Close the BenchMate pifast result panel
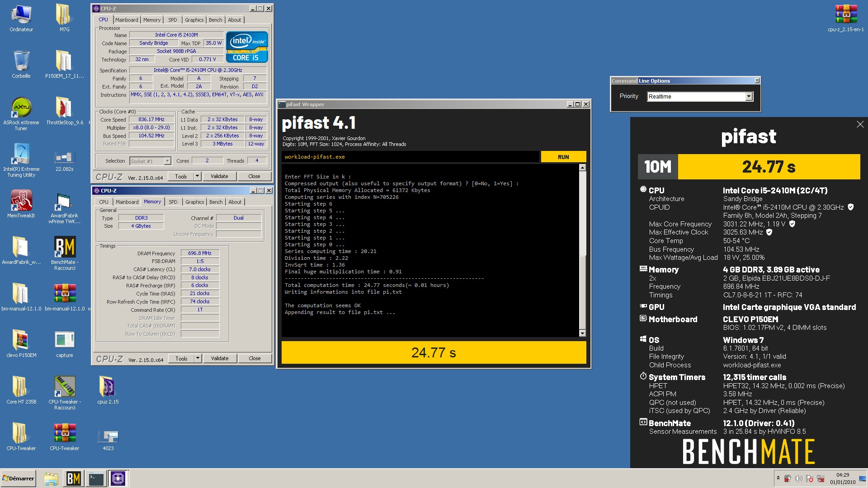The width and height of the screenshot is (868, 488). pyautogui.click(x=860, y=124)
